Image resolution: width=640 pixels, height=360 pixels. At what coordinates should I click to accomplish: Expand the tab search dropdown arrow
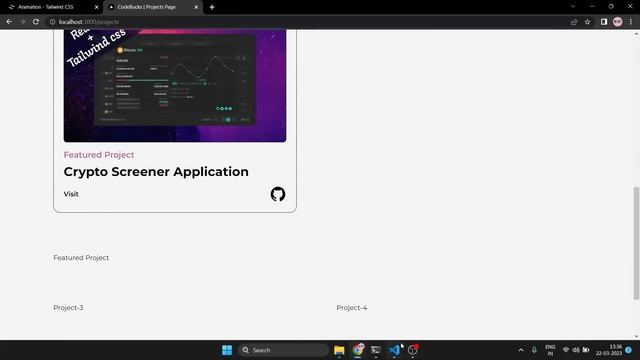point(573,7)
